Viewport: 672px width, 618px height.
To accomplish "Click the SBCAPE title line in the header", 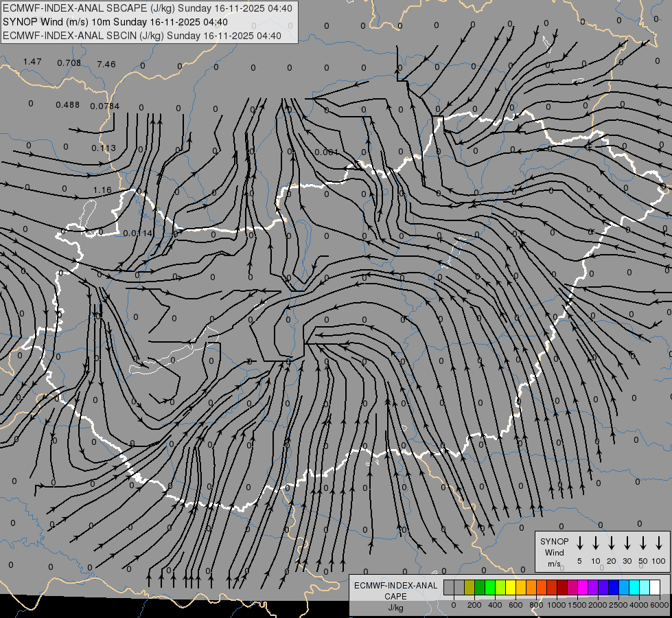I will pyautogui.click(x=148, y=8).
